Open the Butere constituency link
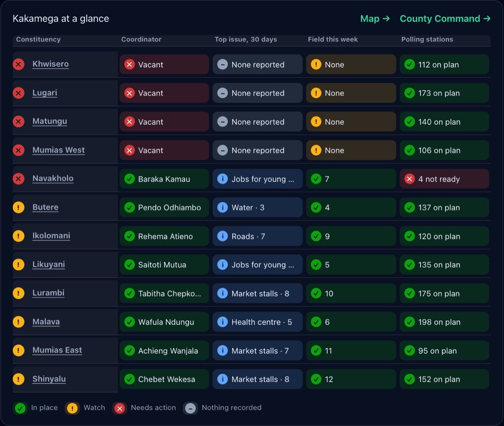This screenshot has width=504, height=426. [45, 207]
